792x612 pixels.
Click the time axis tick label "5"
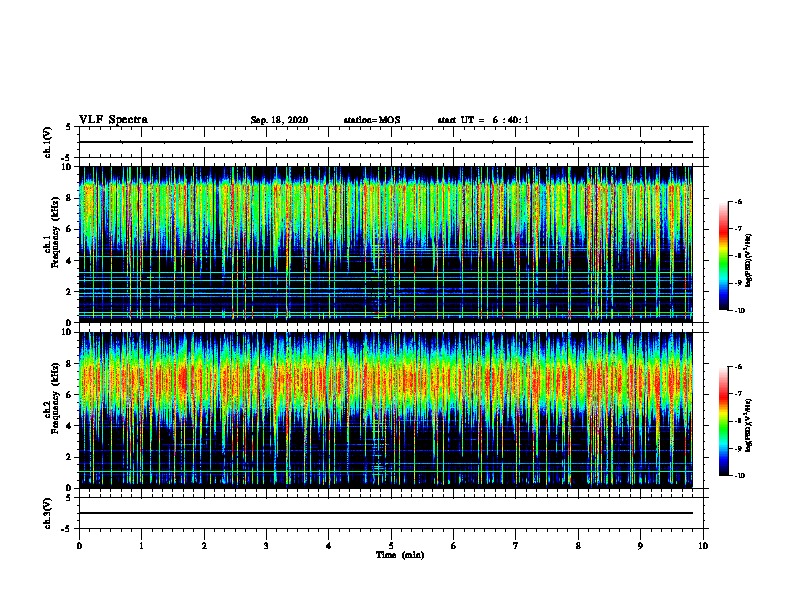(x=391, y=546)
